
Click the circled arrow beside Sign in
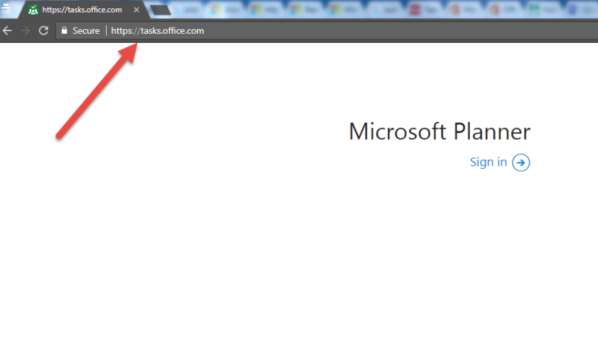click(521, 163)
